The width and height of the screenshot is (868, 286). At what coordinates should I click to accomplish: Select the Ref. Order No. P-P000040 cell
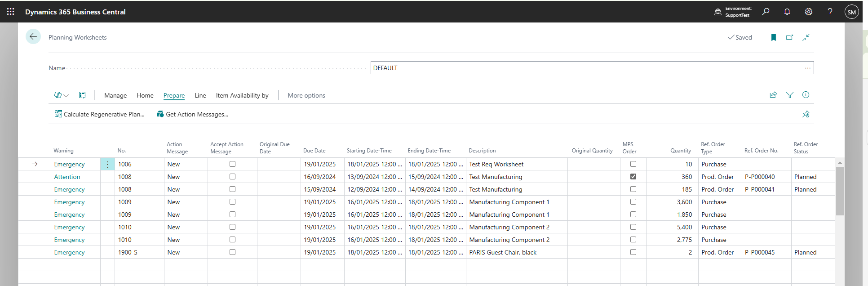[766, 177]
